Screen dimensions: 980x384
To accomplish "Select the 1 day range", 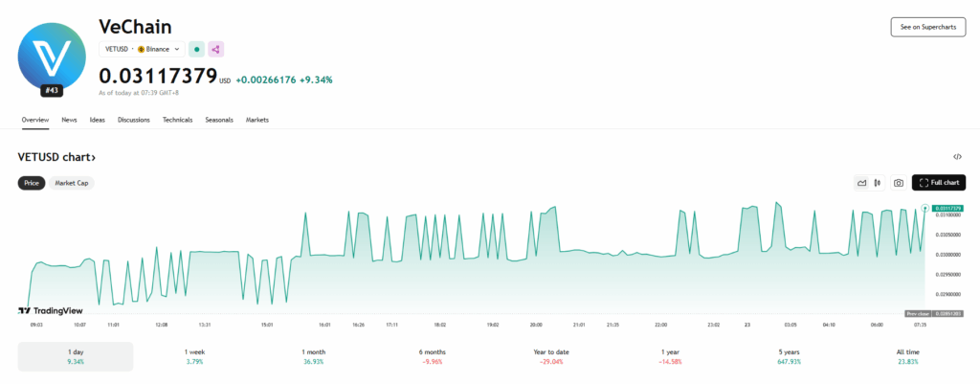I will (76, 356).
